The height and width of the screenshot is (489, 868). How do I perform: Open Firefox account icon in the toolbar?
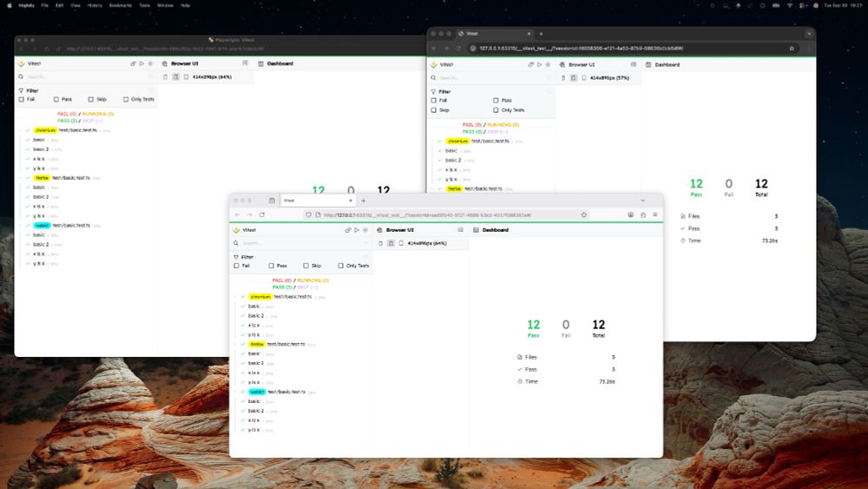630,215
